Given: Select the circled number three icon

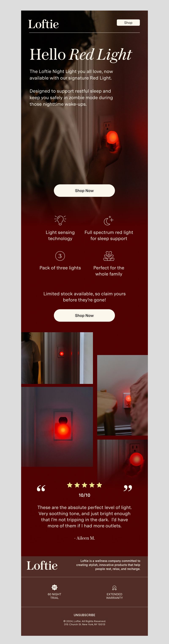Looking at the screenshot, I should [x=60, y=256].
